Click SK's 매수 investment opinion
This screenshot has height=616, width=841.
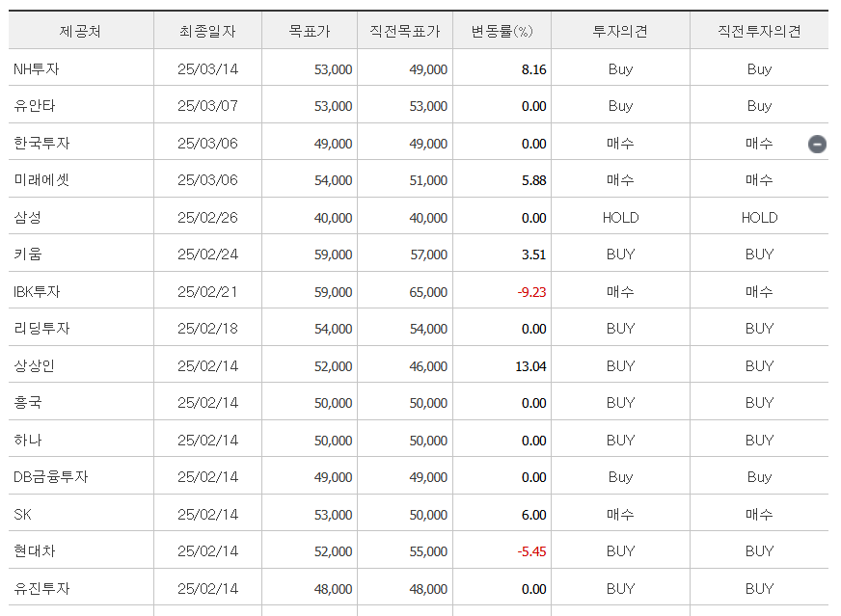pyautogui.click(x=620, y=514)
